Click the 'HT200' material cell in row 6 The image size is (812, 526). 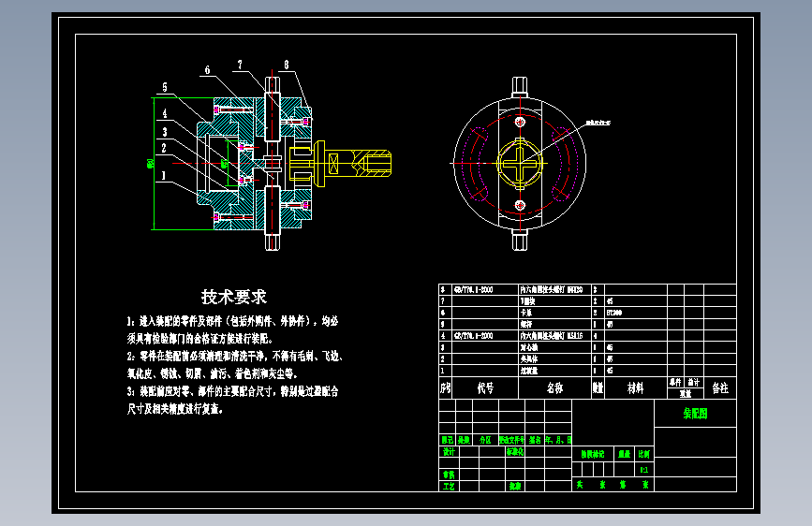pos(614,313)
